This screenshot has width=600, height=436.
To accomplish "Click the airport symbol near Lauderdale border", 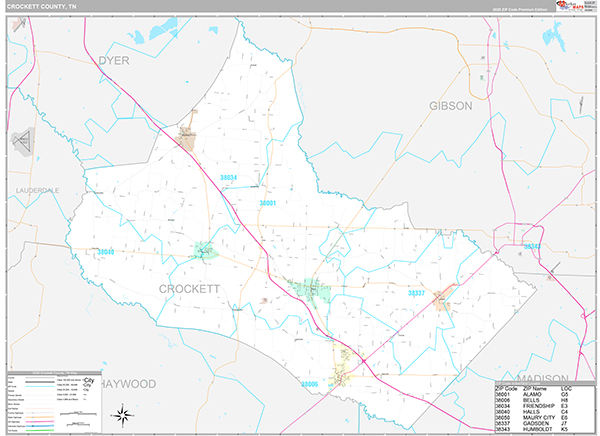I will tap(22, 141).
